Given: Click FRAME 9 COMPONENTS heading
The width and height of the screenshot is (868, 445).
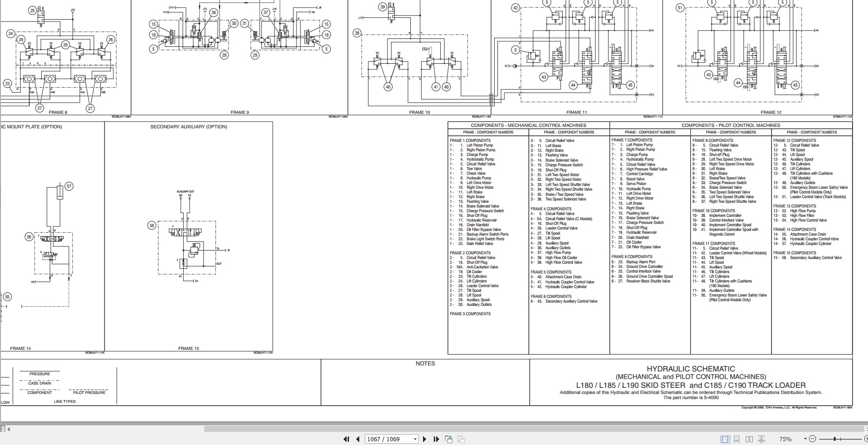Looking at the screenshot, I should 713,141.
